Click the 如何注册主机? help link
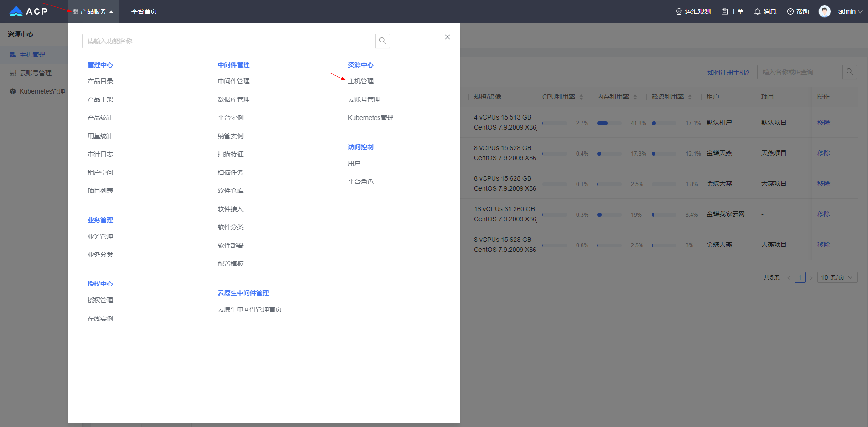Image resolution: width=868 pixels, height=427 pixels. (x=728, y=73)
